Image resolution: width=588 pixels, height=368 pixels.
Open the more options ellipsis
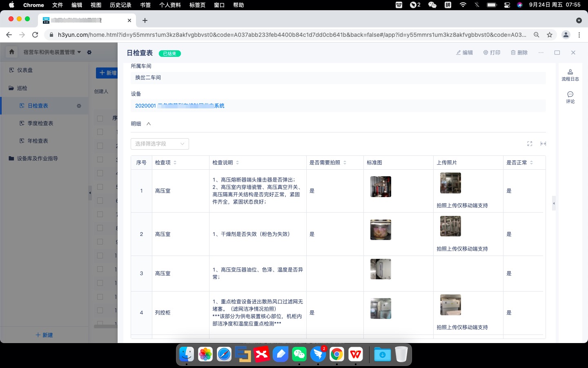[541, 53]
